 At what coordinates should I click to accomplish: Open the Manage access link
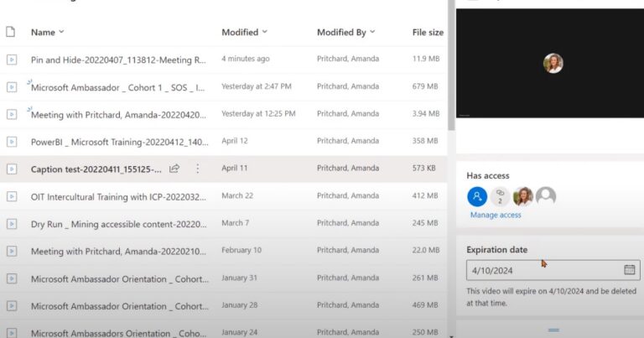click(x=496, y=216)
